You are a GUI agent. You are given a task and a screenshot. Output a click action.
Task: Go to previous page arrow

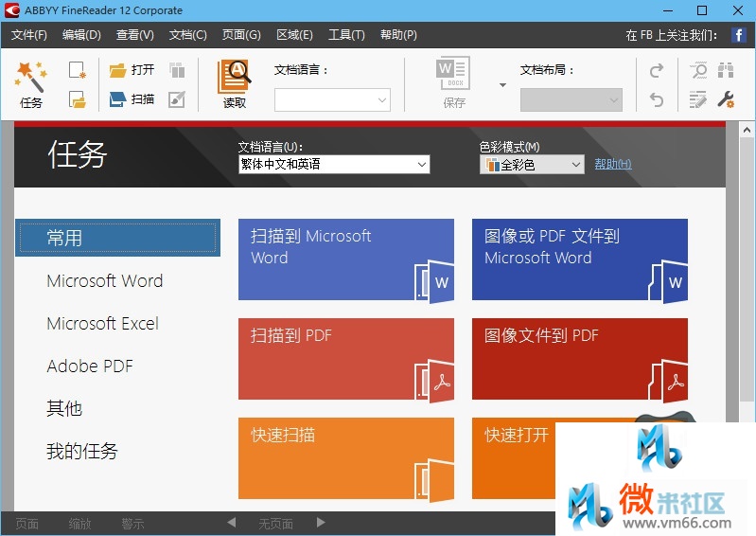tap(232, 523)
